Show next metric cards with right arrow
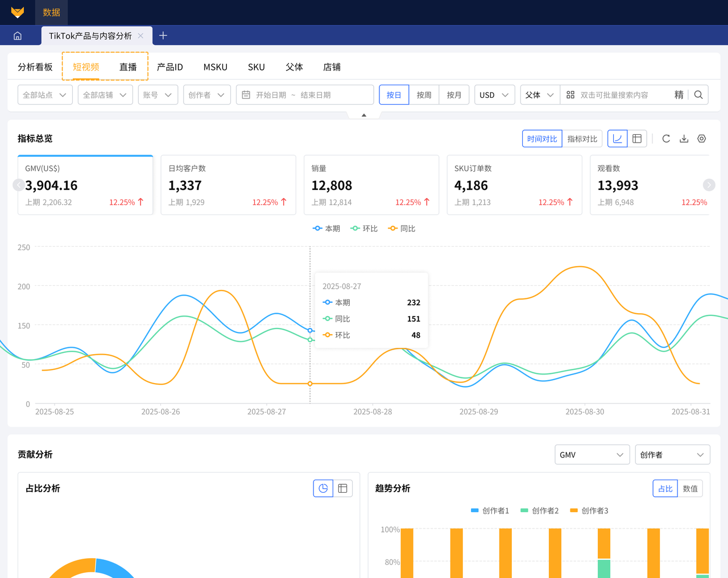728x578 pixels. (709, 185)
